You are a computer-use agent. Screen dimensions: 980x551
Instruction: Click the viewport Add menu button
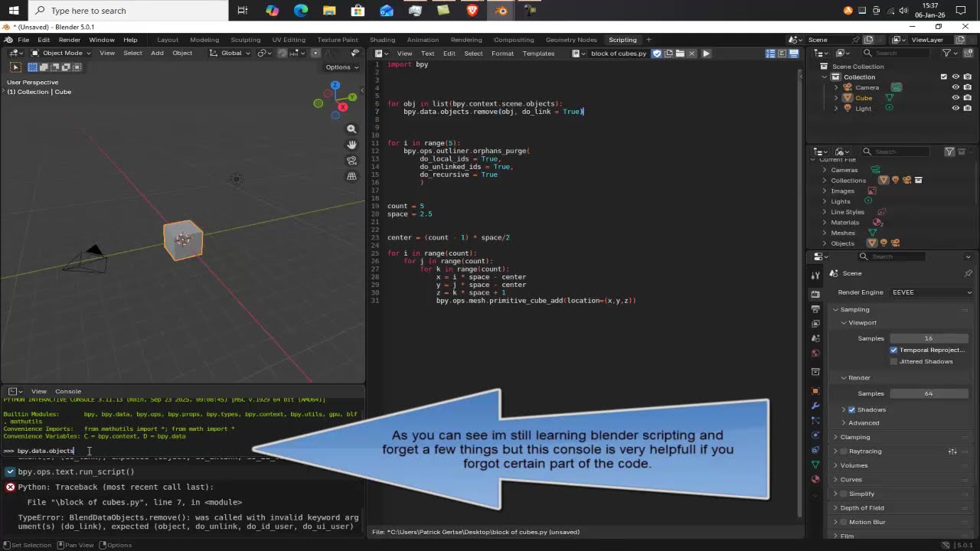click(x=157, y=53)
